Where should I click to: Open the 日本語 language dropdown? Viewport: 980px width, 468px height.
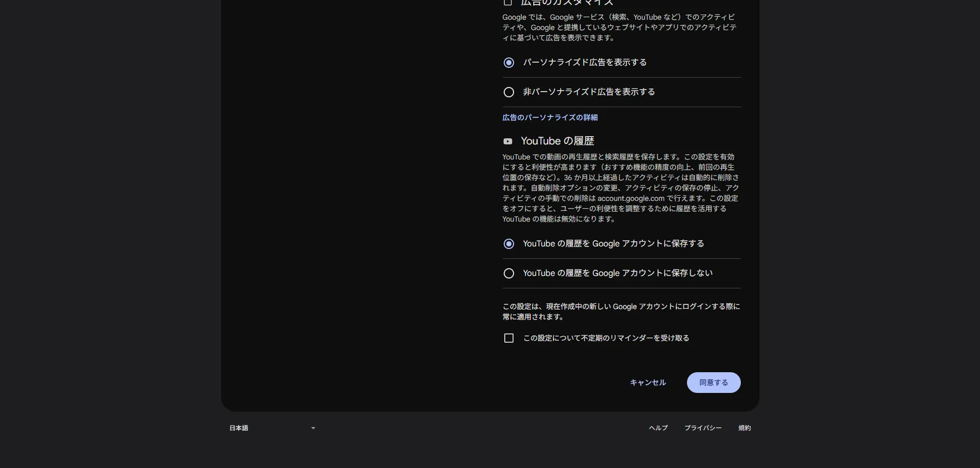273,428
